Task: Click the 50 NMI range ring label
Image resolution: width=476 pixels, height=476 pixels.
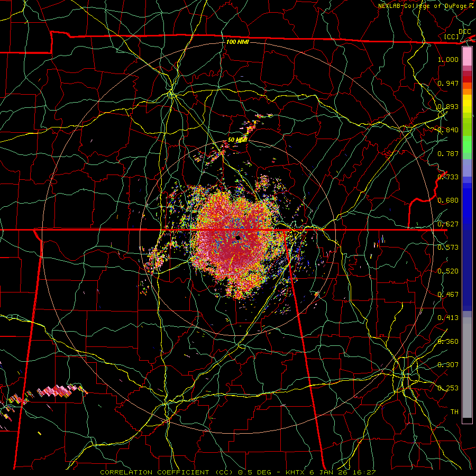Action: pyautogui.click(x=237, y=140)
